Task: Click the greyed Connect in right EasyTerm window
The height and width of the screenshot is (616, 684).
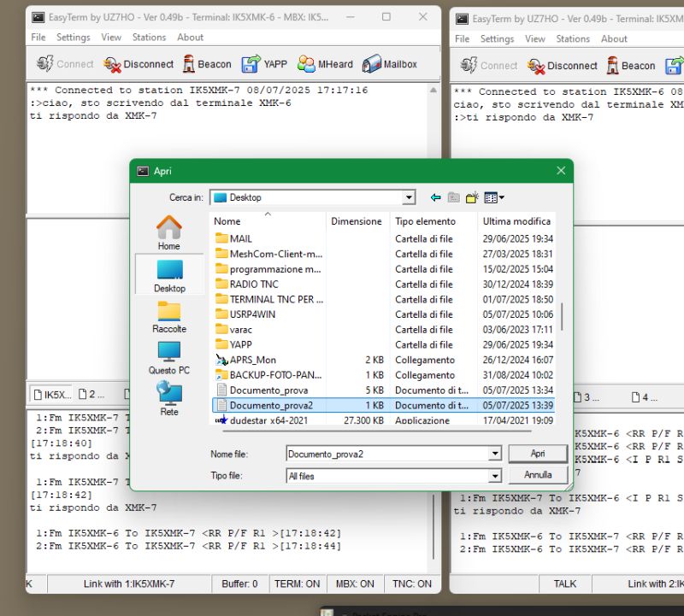Action: [488, 66]
